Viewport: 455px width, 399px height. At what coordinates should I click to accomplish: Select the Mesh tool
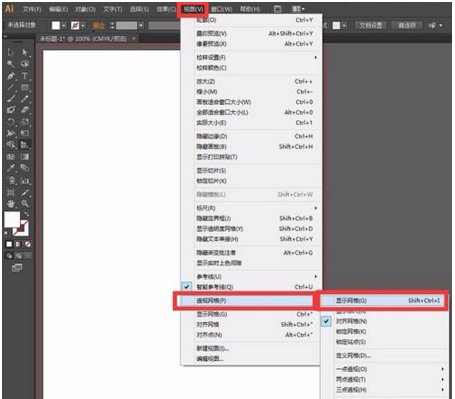point(11,157)
